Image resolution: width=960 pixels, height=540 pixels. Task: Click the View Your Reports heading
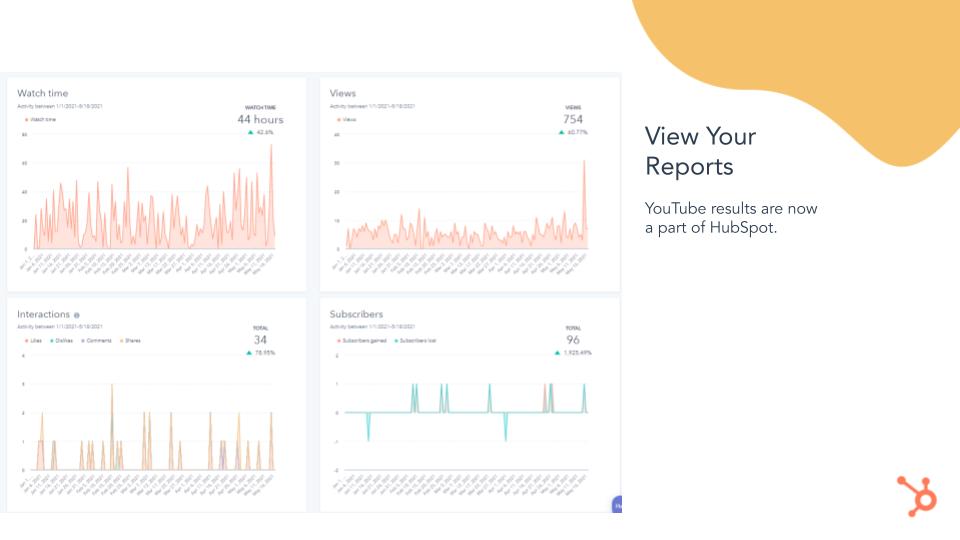pyautogui.click(x=700, y=151)
